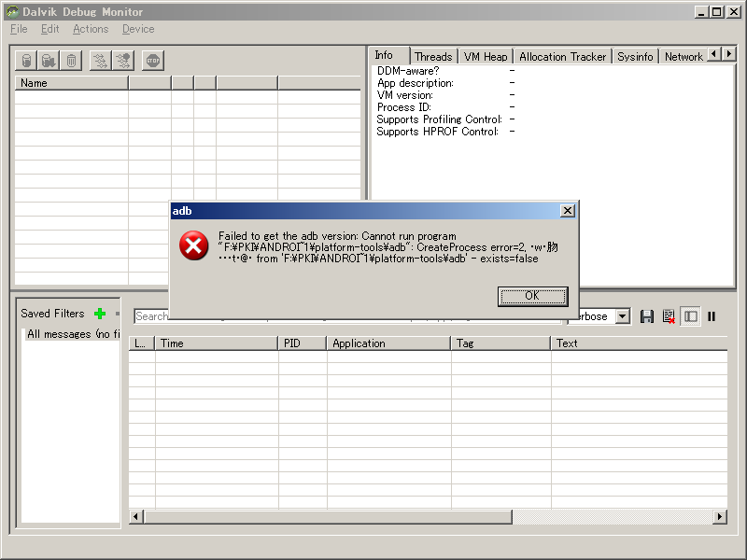
Task: Click the Time column header in logcat
Action: pos(217,343)
